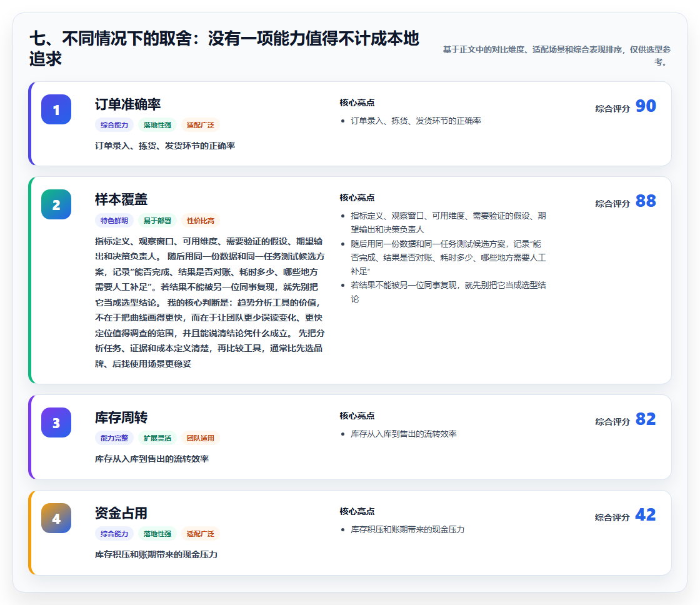Screen dimensions: 700x605
Task: Click the section heading 七、不同情况下的取舍
Action: (224, 49)
